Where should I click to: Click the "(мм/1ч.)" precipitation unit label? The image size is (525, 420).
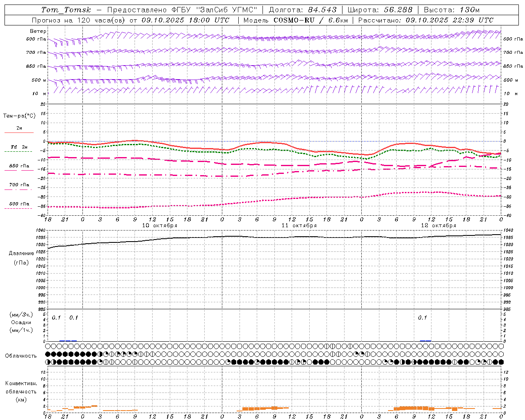[x=21, y=330]
